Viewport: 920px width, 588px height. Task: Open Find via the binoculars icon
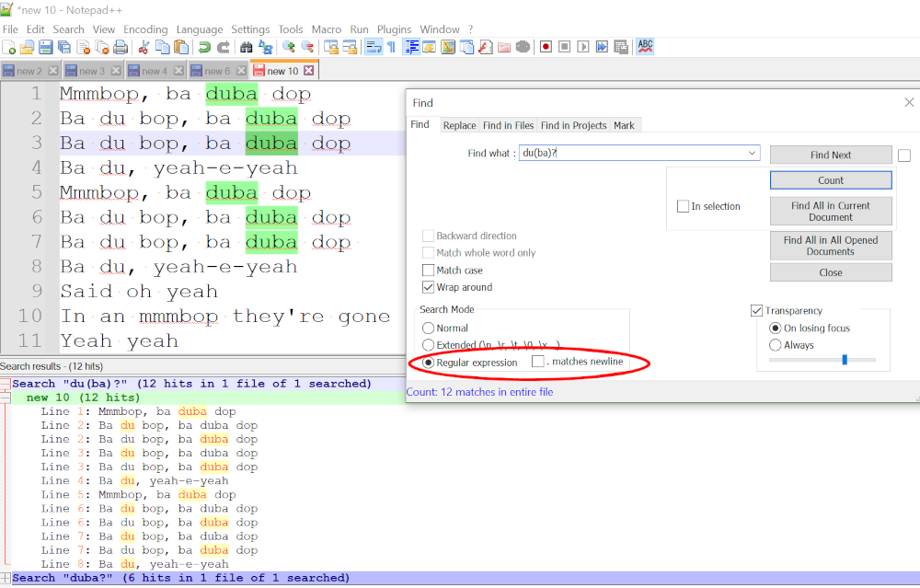[246, 47]
